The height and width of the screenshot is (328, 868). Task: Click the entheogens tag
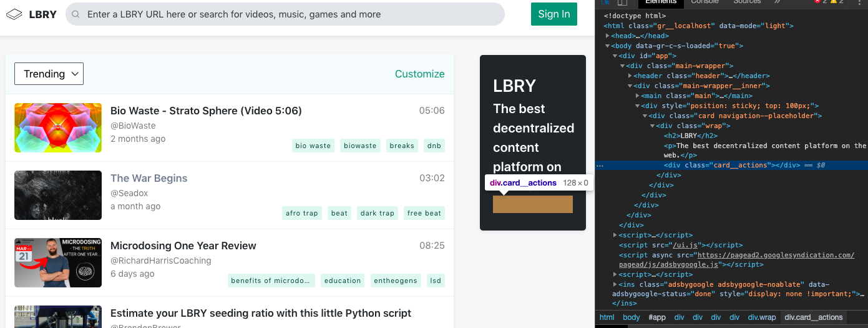point(396,281)
